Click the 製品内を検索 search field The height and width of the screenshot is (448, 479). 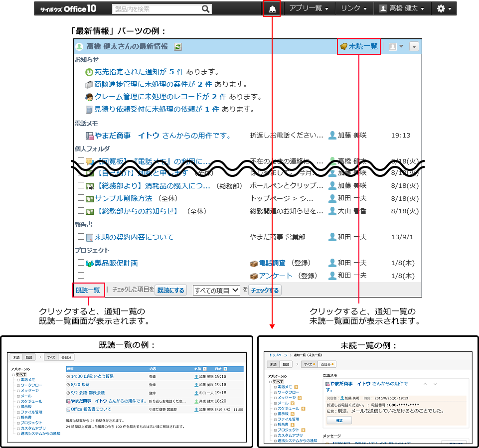click(158, 9)
